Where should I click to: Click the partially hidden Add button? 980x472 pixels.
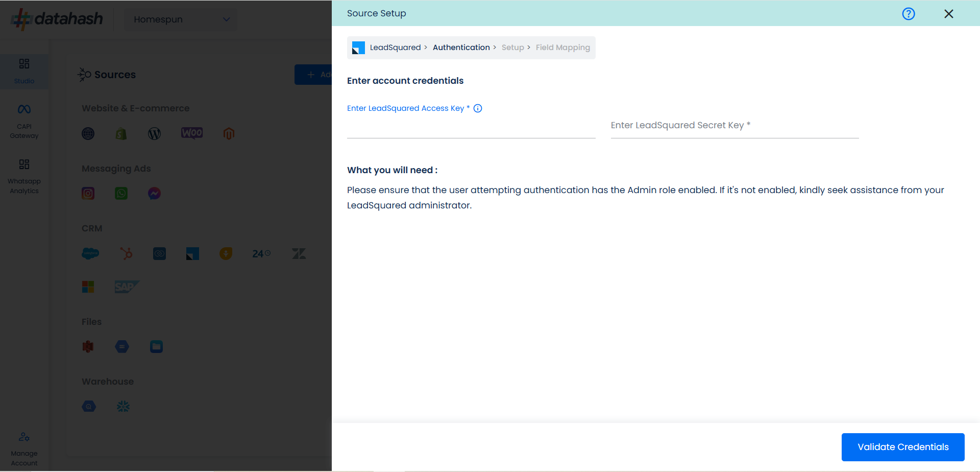tap(313, 75)
